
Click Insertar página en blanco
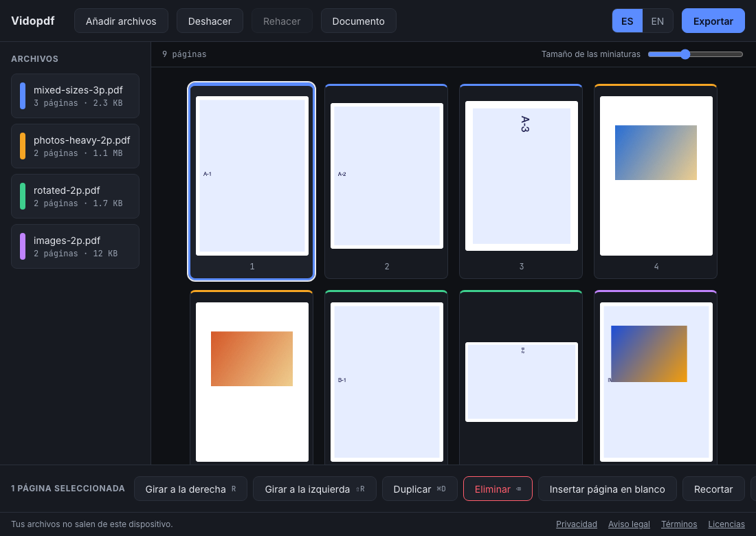607,489
